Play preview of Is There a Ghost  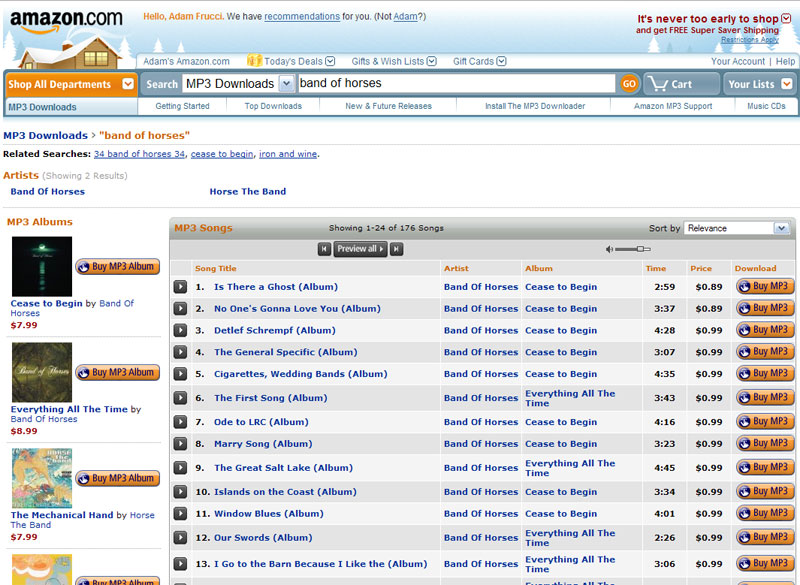[180, 287]
